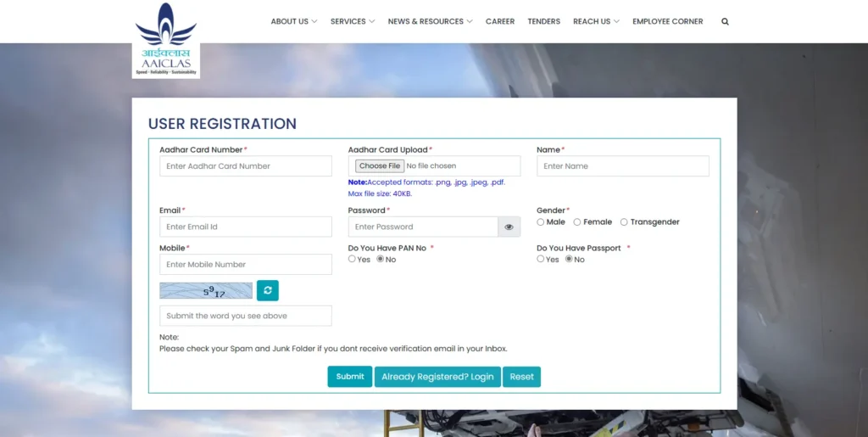Select Female gender option
Viewport: 868px width, 437px height.
(x=577, y=222)
